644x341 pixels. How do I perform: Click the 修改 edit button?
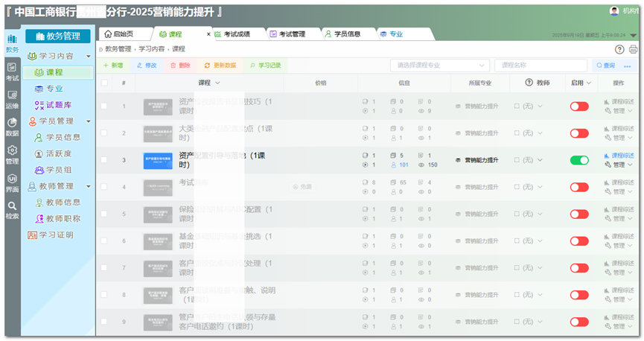point(147,66)
